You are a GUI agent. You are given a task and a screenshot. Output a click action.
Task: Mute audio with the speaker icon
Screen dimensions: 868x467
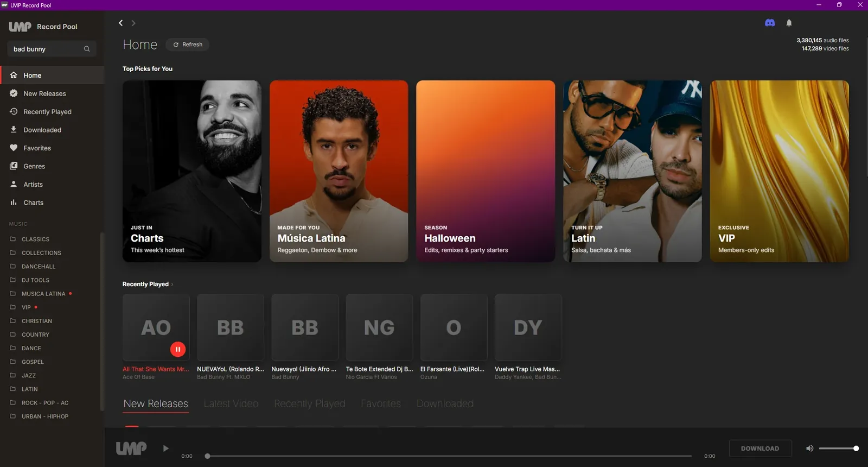point(809,449)
